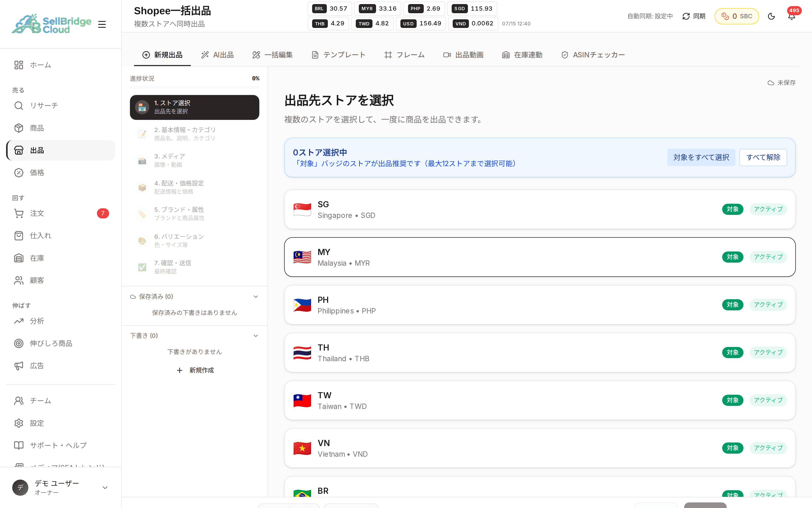812x508 pixels.
Task: Select step 3. メディア
Action: tap(195, 160)
